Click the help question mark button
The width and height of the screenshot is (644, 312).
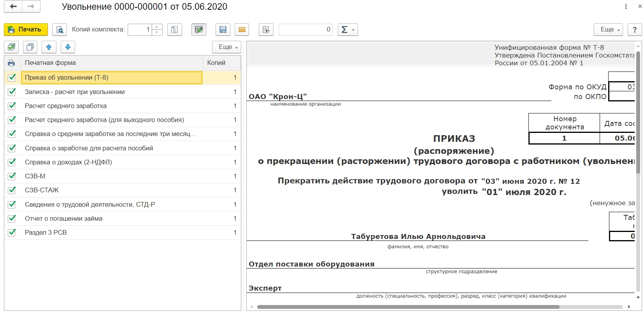point(635,30)
